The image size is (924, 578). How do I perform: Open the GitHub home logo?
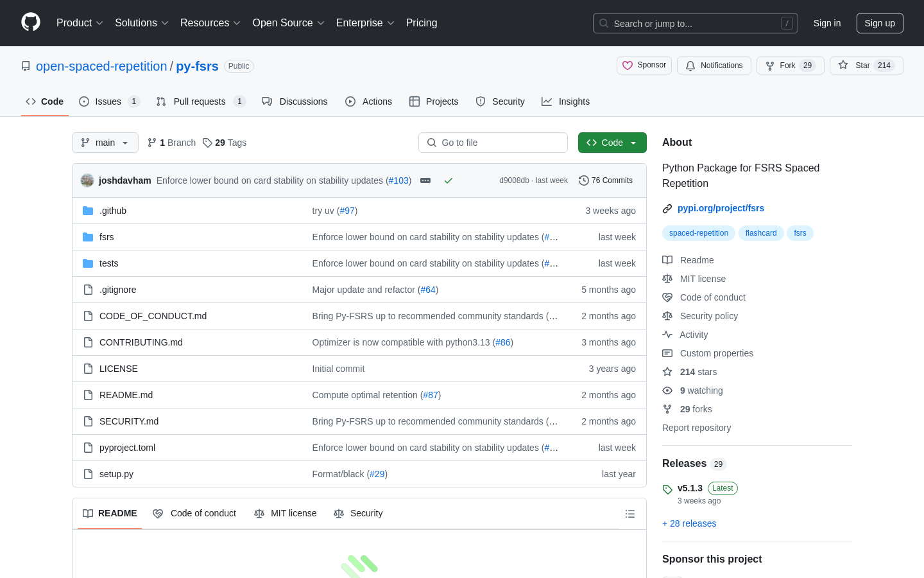coord(31,22)
